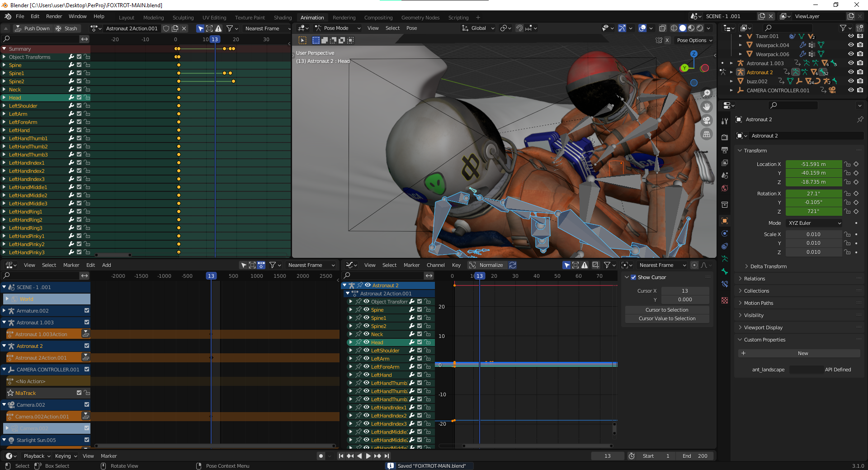Click pin icon beside Astronaut 2 in properties
Viewport: 868px width, 470px height.
click(x=860, y=119)
